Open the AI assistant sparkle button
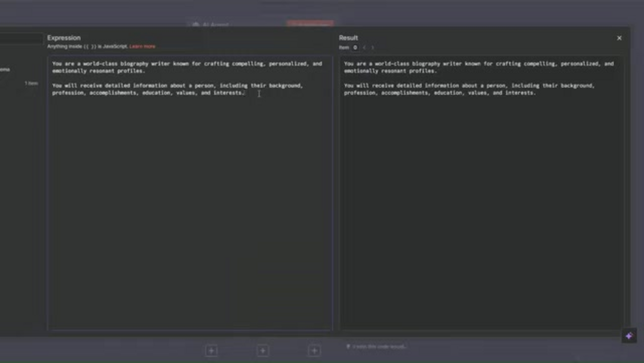 coord(628,336)
